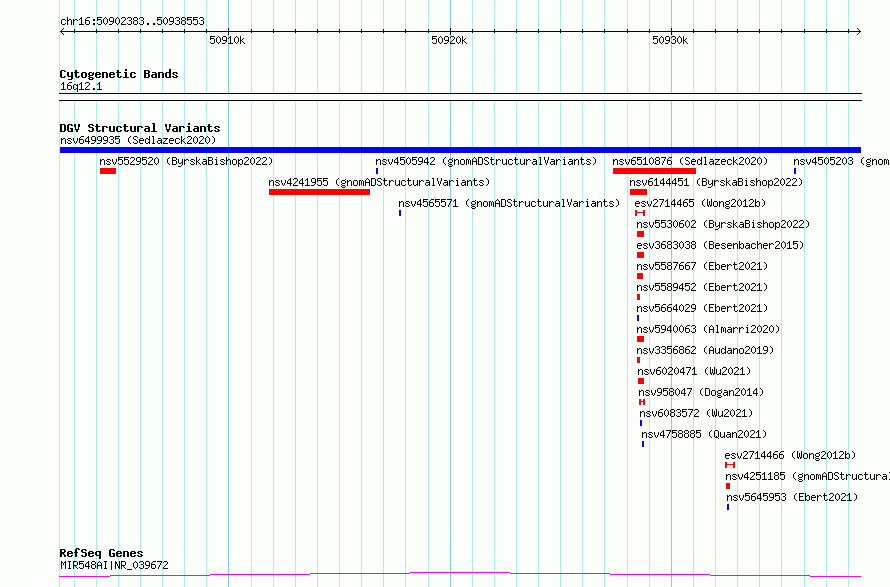Open the nsv5530602 (ByrskaBishop2022) label

[723, 224]
